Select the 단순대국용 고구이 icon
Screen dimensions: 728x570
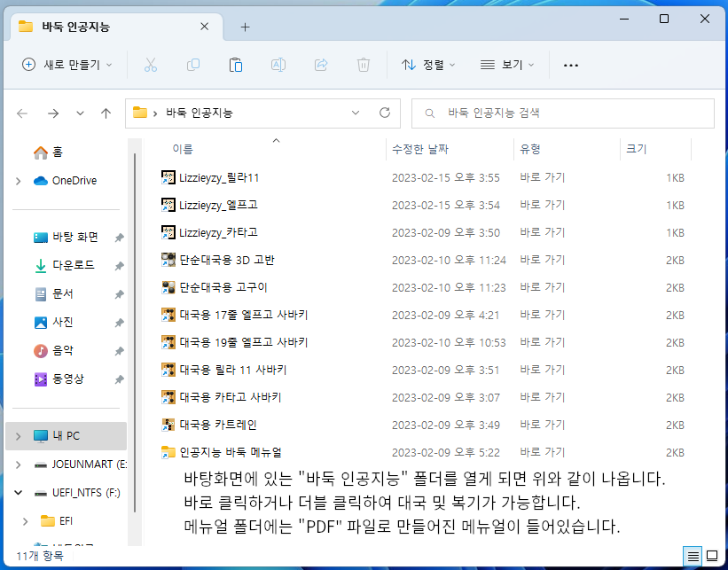pyautogui.click(x=168, y=288)
